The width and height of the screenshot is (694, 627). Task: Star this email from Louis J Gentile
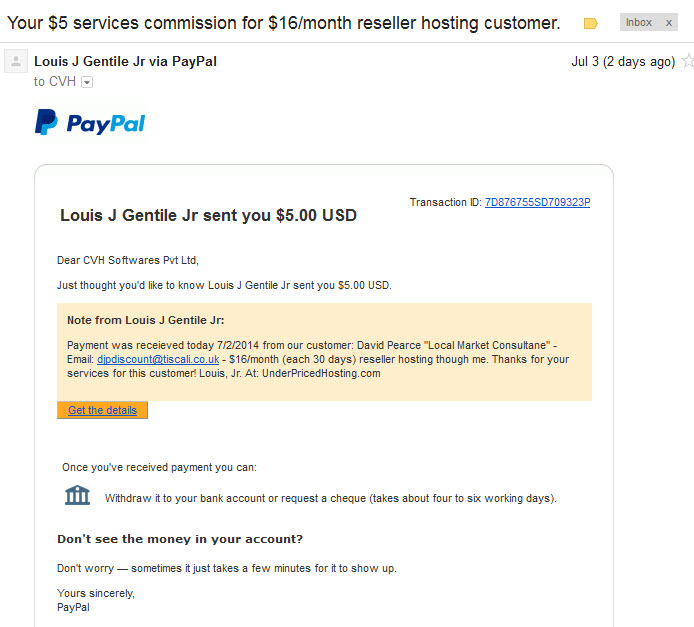[688, 61]
